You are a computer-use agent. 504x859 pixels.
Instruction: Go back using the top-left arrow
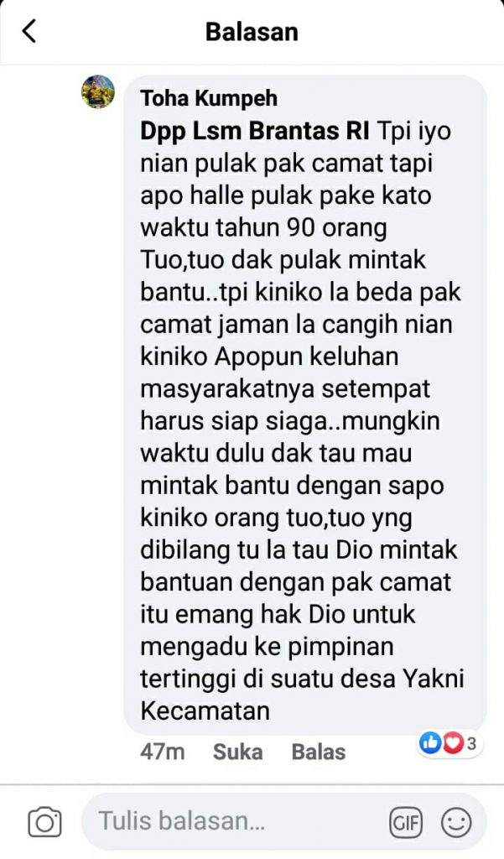[29, 31]
